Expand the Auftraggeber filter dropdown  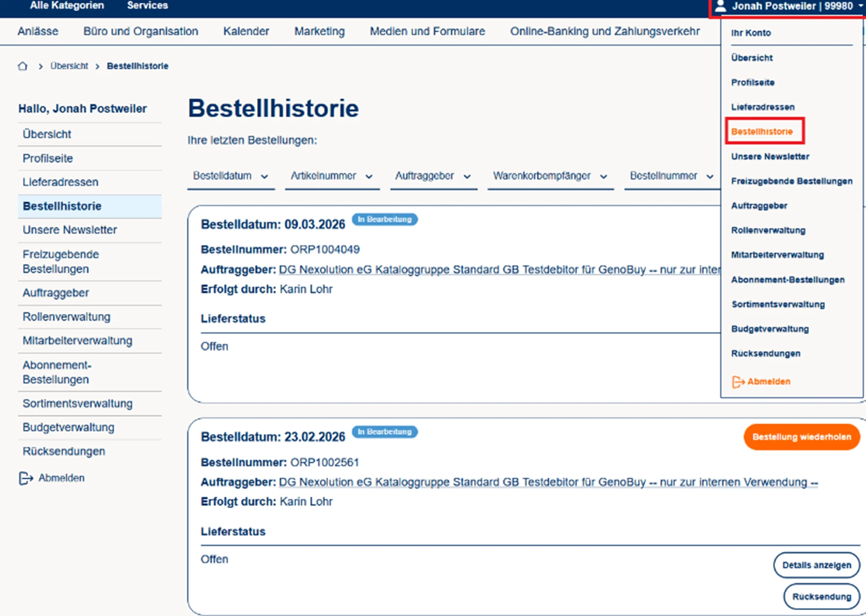(433, 176)
